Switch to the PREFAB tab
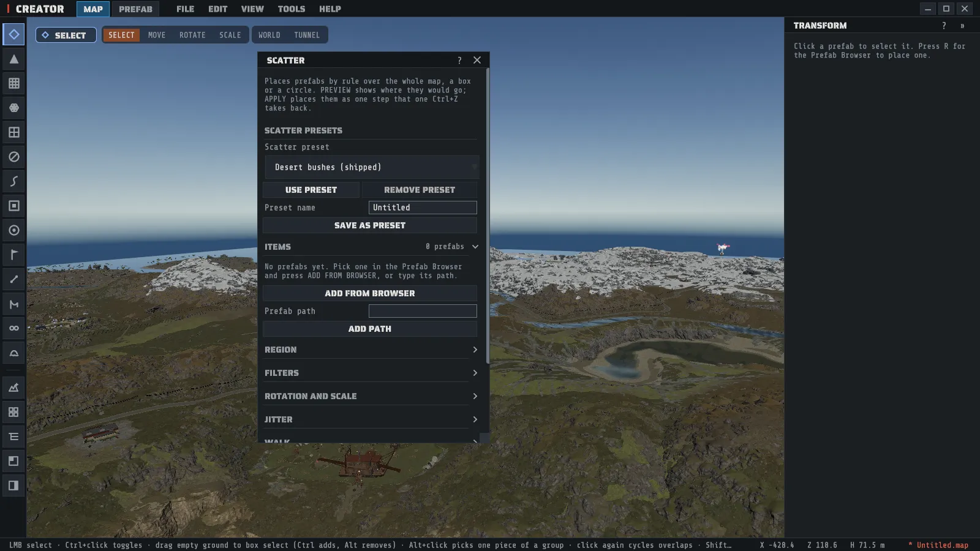Image resolution: width=980 pixels, height=551 pixels. [135, 9]
